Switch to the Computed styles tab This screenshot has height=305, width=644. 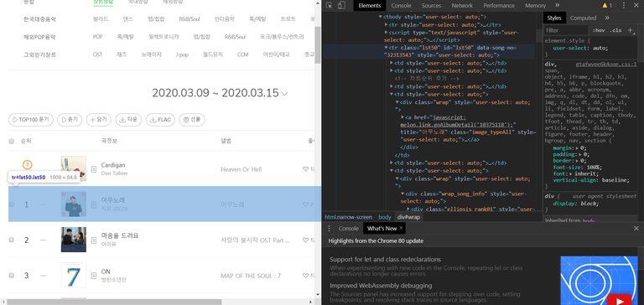583,18
